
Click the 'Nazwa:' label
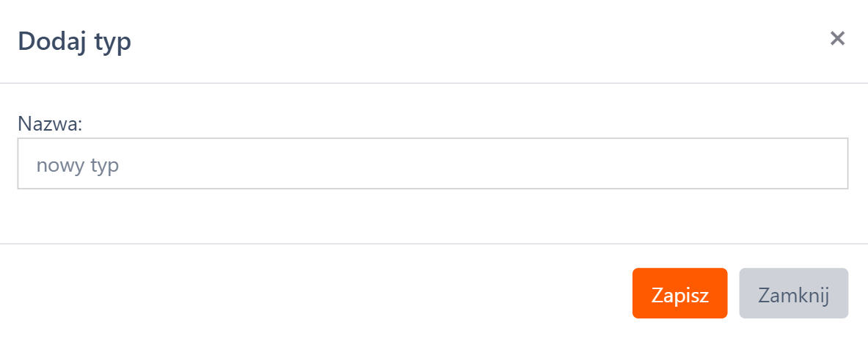(x=50, y=124)
